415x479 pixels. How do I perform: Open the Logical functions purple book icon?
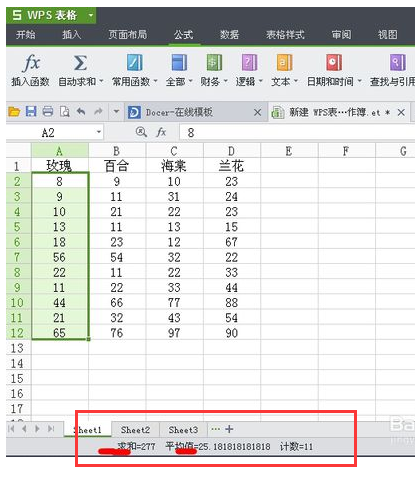coord(249,63)
